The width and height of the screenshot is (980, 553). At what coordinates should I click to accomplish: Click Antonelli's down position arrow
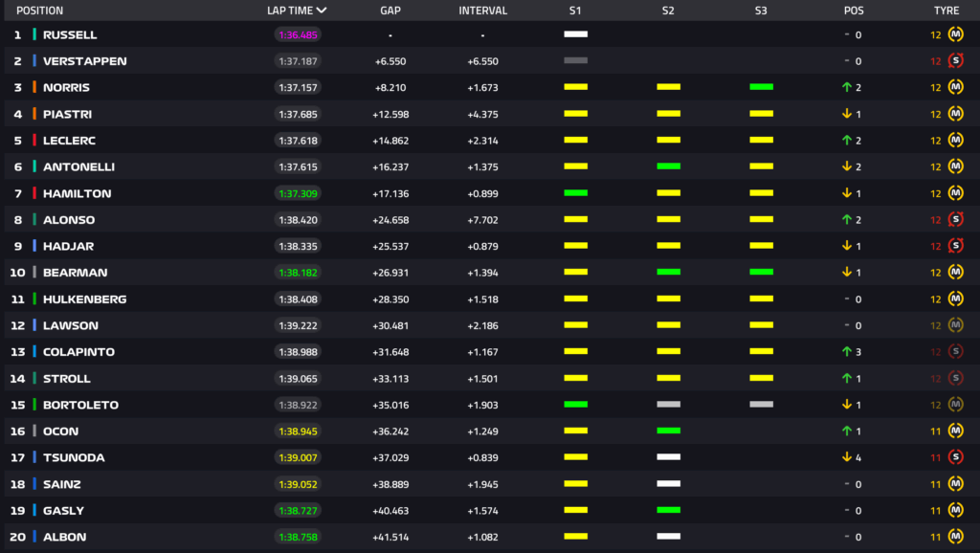coord(847,166)
